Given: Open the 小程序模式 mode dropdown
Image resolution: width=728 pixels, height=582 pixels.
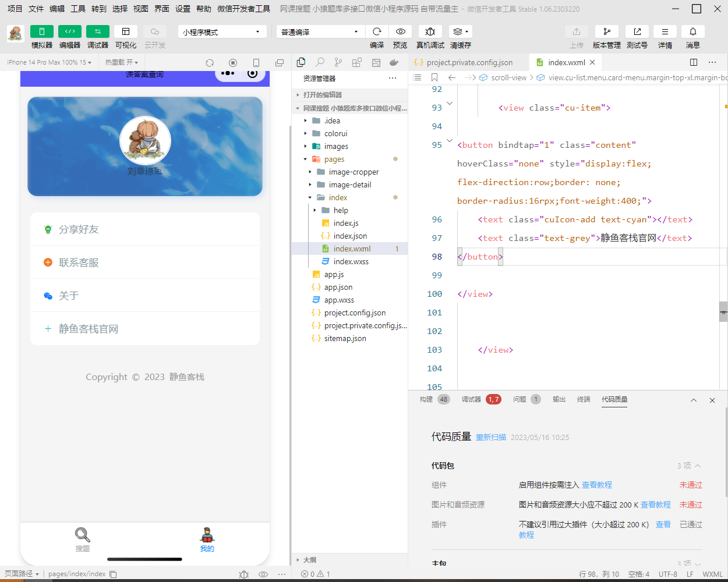Looking at the screenshot, I should coord(222,32).
